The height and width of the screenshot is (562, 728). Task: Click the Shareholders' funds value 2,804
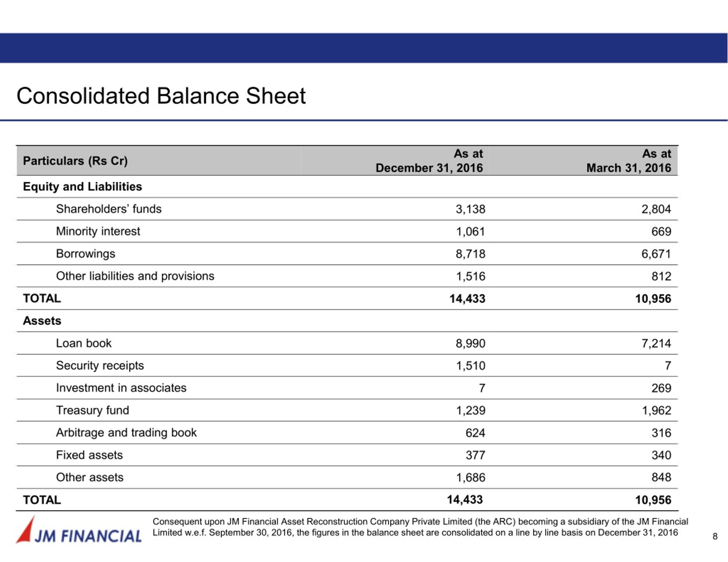656,209
